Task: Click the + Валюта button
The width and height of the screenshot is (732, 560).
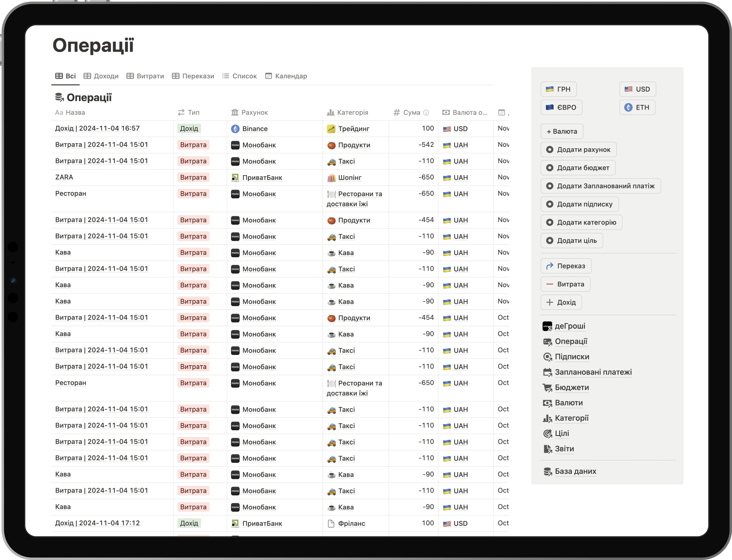Action: (x=562, y=131)
